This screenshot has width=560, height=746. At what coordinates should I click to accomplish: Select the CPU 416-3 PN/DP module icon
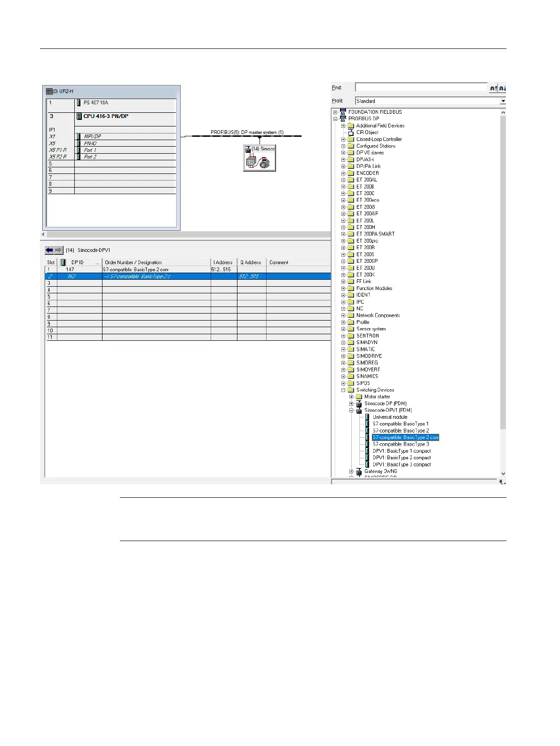79,116
